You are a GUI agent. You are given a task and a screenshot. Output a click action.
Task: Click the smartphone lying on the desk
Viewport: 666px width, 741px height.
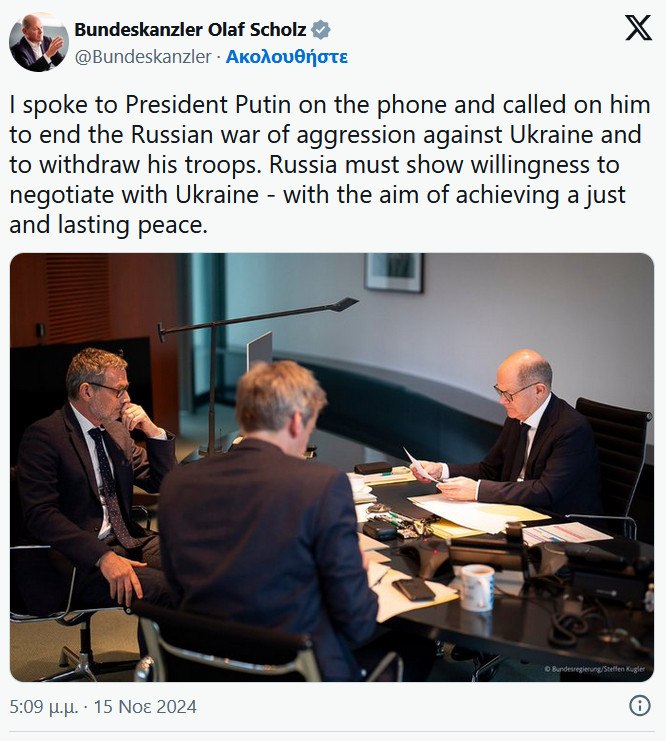(413, 589)
